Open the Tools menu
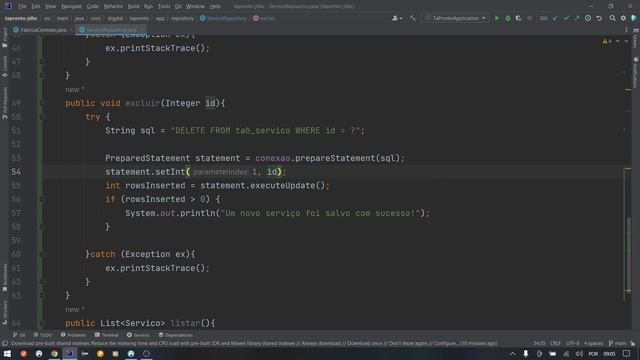The width and height of the screenshot is (640, 360). coord(164,7)
